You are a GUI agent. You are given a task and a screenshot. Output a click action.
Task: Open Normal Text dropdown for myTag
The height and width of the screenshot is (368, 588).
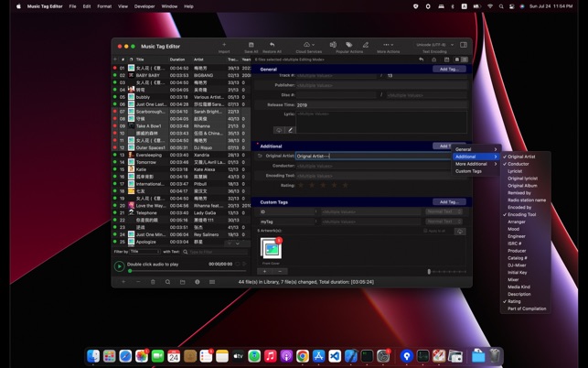[x=444, y=222]
